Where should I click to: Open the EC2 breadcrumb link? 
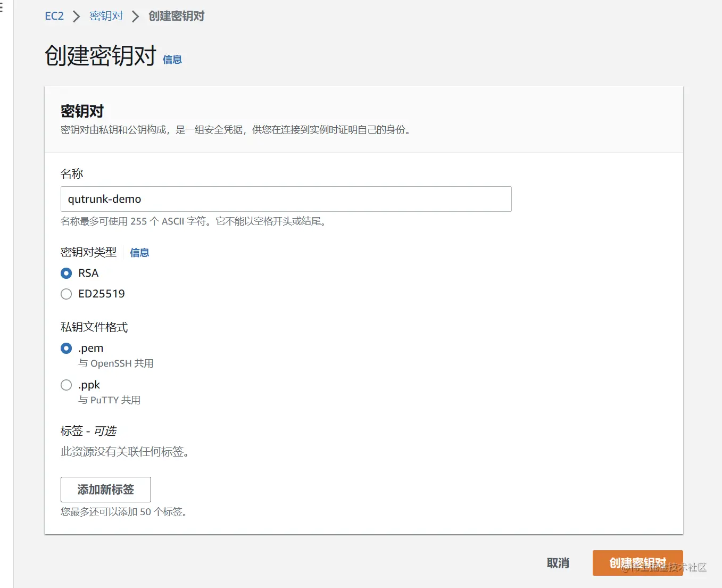click(54, 16)
